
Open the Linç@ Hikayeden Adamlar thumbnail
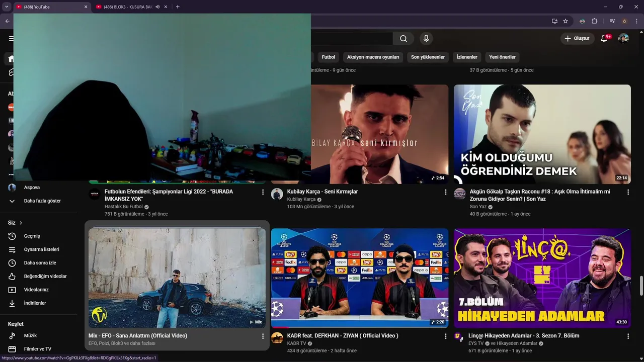pos(542,278)
